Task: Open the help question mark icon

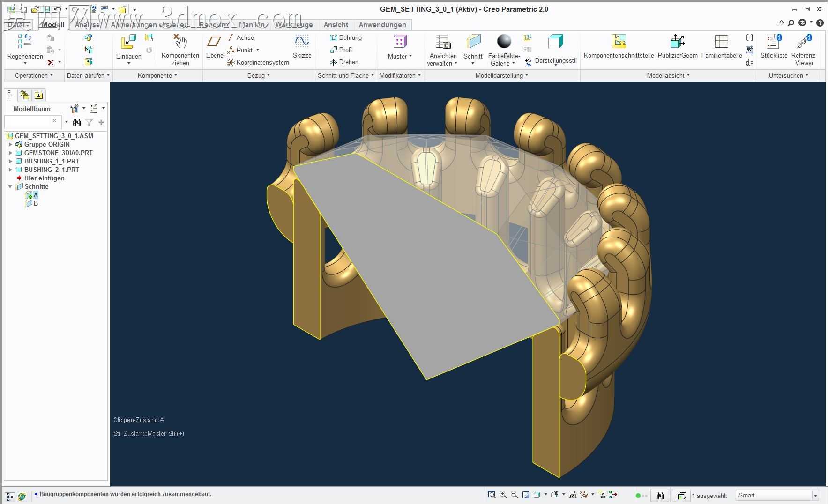Action: pyautogui.click(x=820, y=22)
